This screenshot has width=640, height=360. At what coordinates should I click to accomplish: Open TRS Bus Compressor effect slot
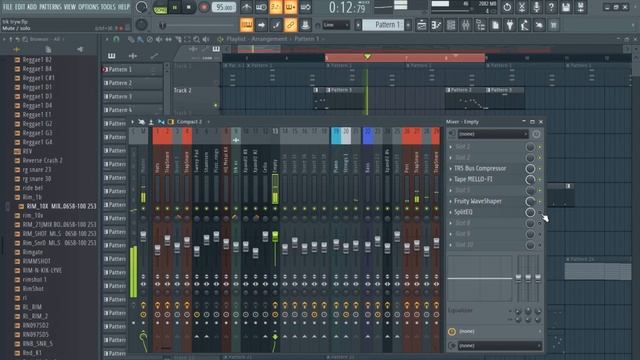[x=480, y=169]
